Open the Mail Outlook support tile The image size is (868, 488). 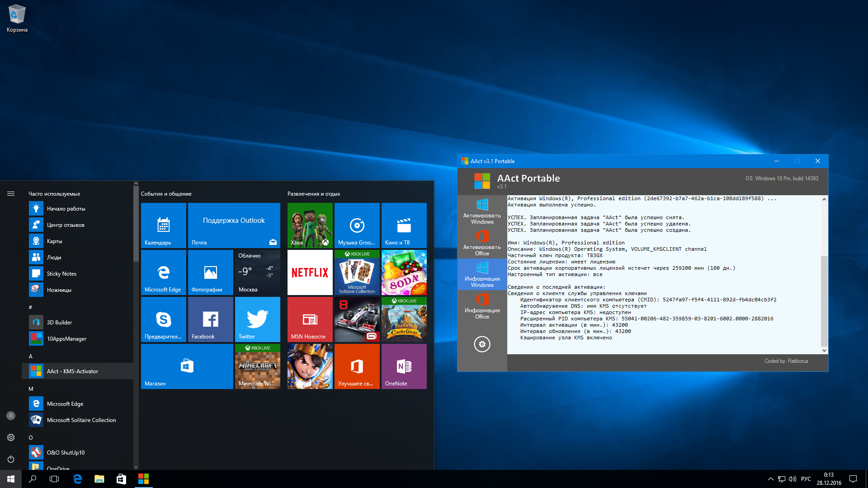coord(234,225)
